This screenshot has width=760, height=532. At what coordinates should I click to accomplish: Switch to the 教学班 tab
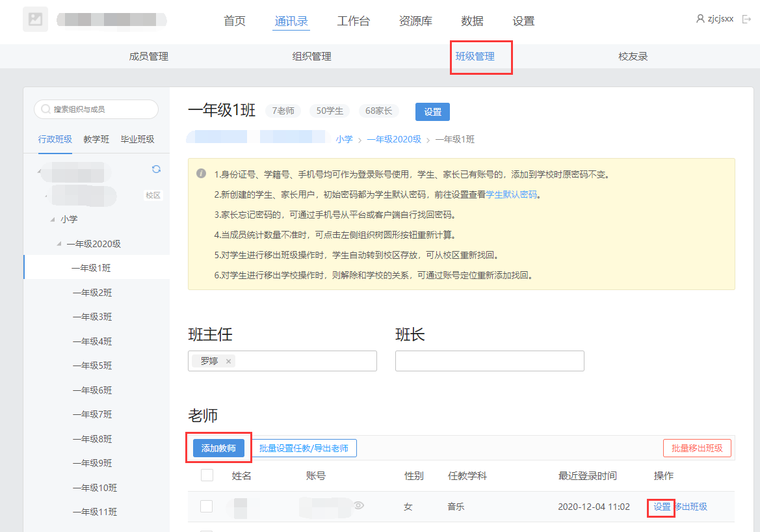coord(96,139)
